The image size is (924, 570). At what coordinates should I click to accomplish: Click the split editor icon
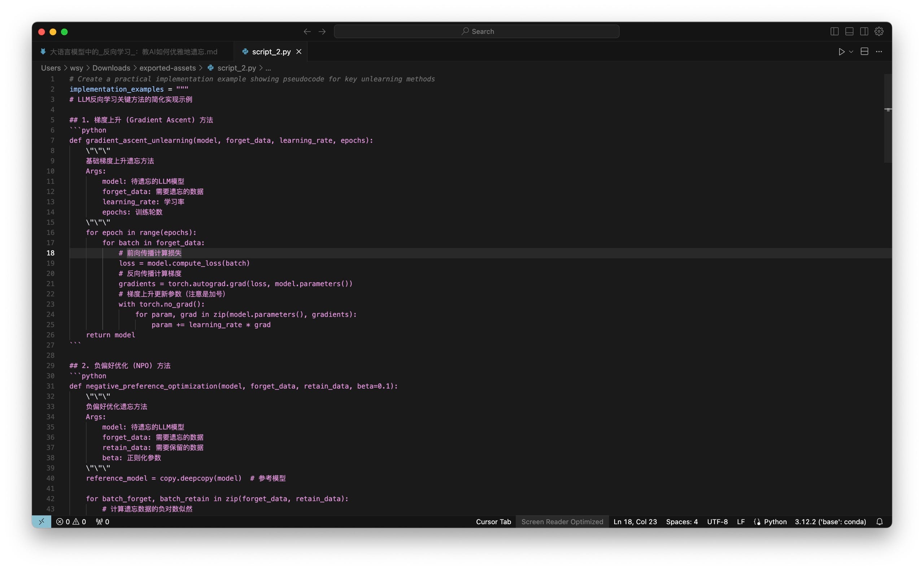pos(864,52)
